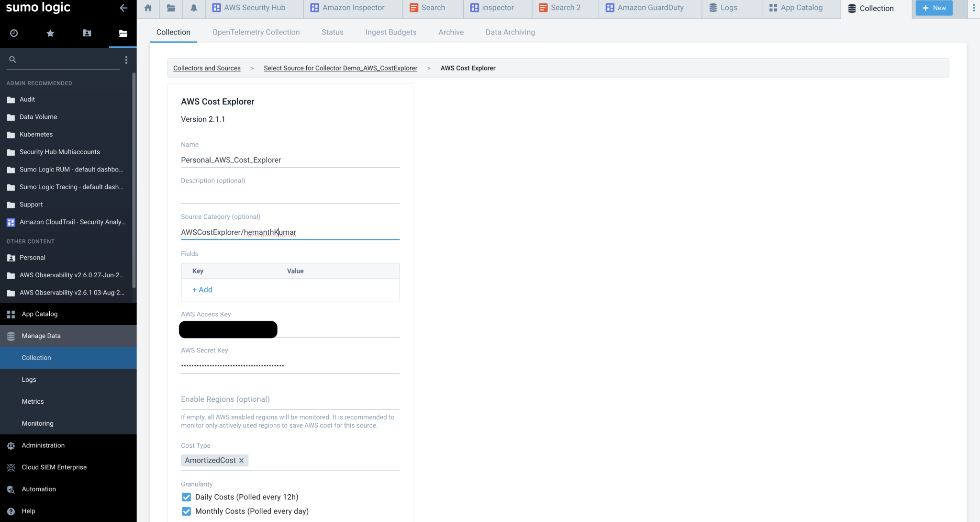Viewport: 980px width, 522px height.
Task: Click the sidebar search magnifier icon
Action: point(12,59)
